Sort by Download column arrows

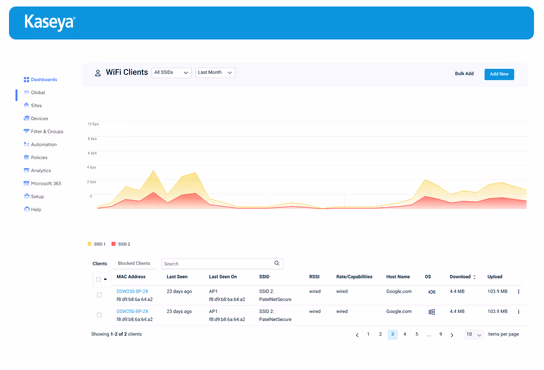coord(474,277)
